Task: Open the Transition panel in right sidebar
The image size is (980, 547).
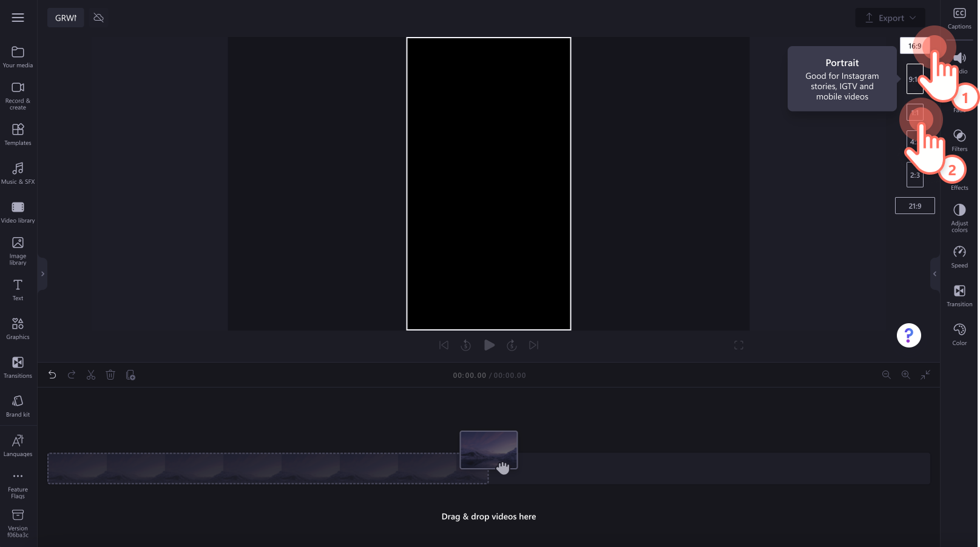Action: (x=959, y=296)
